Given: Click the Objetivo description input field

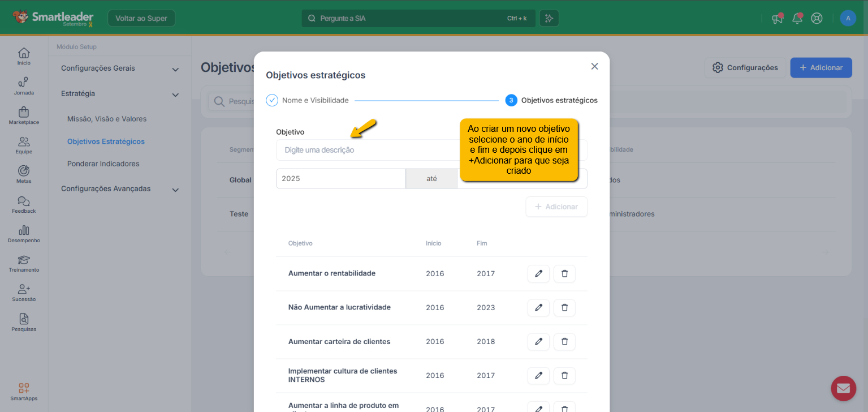Looking at the screenshot, I should pyautogui.click(x=368, y=151).
